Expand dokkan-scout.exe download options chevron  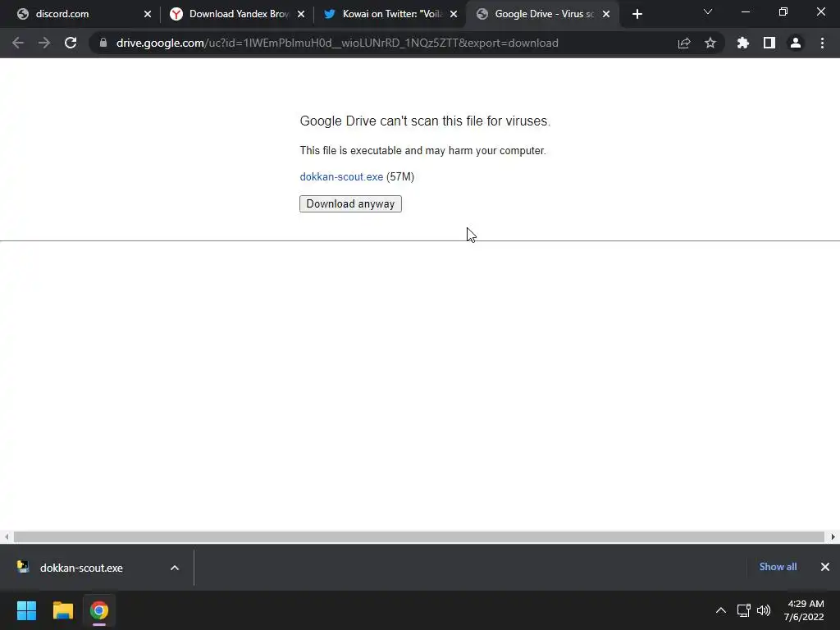[x=175, y=568]
